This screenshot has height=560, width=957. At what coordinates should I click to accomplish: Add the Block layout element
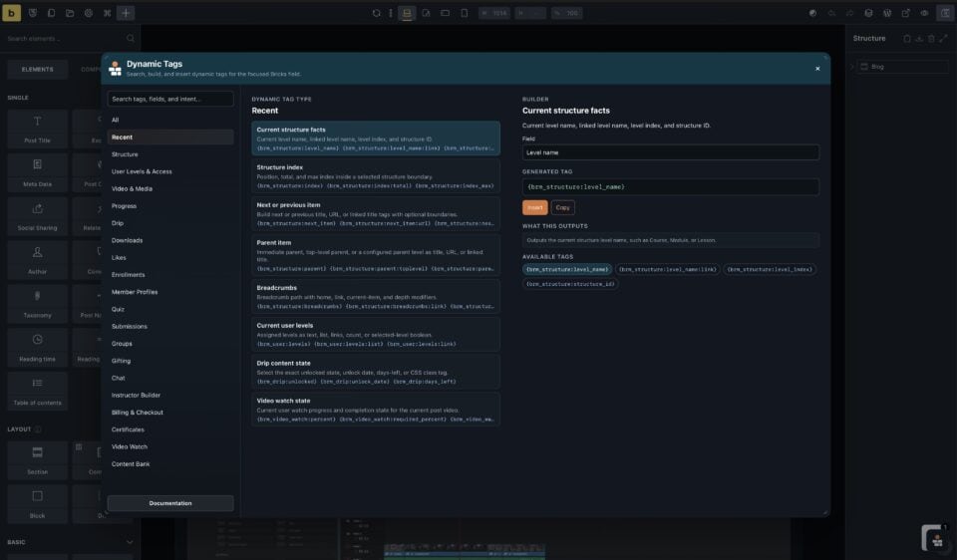[x=37, y=504]
